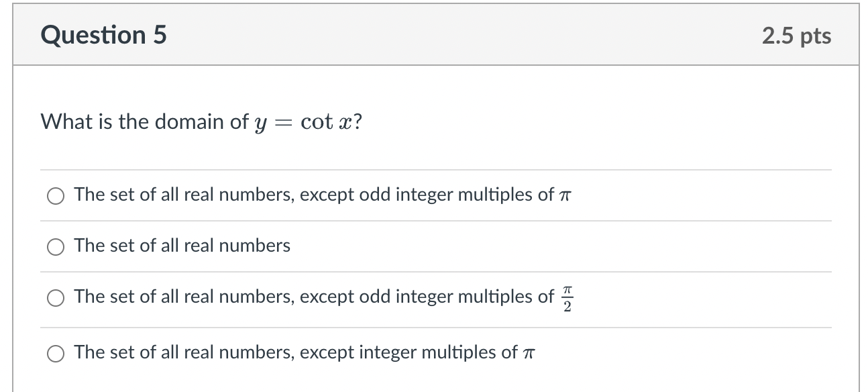Click the π symbol in the first answer

coord(565,195)
